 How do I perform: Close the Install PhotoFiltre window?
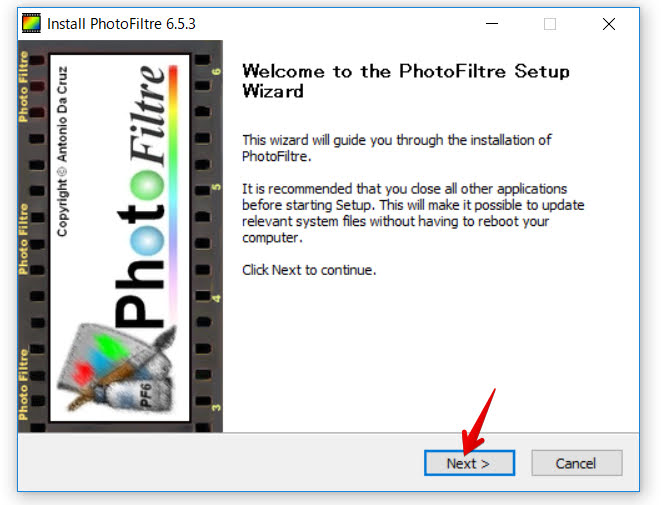[x=609, y=23]
